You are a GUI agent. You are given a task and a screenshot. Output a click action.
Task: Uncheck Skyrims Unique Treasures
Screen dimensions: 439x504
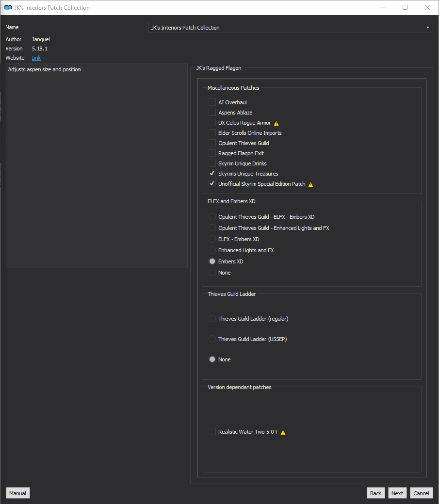click(212, 174)
